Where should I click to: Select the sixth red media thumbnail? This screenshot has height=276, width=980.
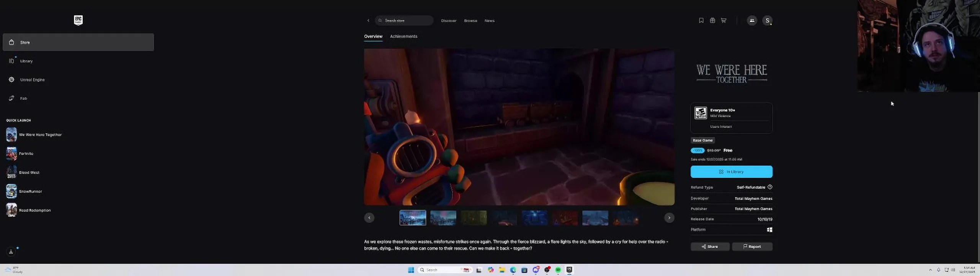point(565,218)
